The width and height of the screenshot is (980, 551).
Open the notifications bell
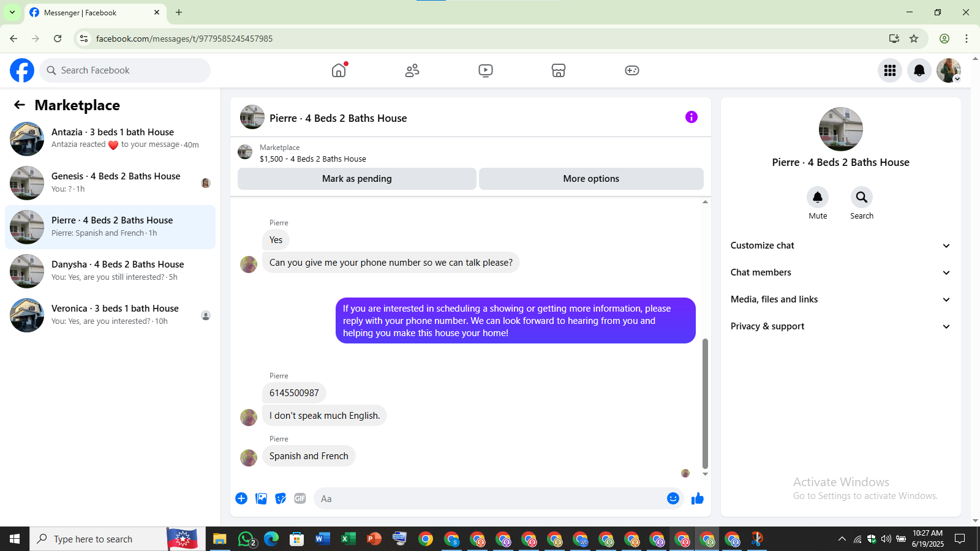coord(919,70)
